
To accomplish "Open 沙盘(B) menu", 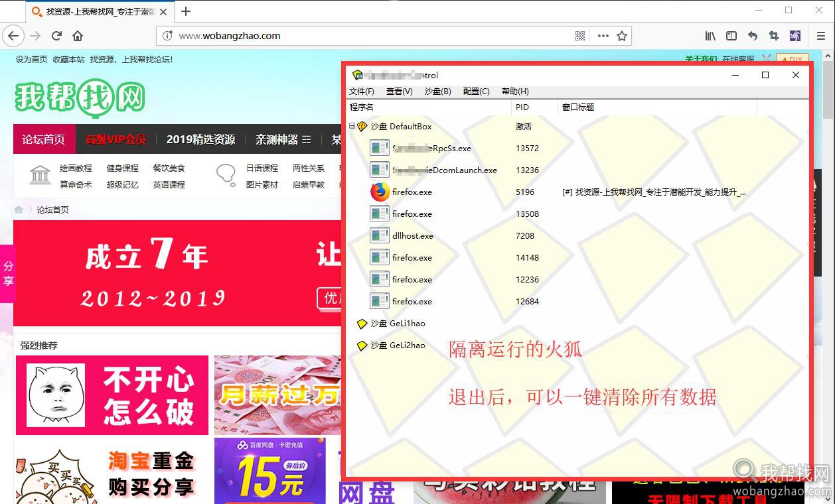I will 438,92.
